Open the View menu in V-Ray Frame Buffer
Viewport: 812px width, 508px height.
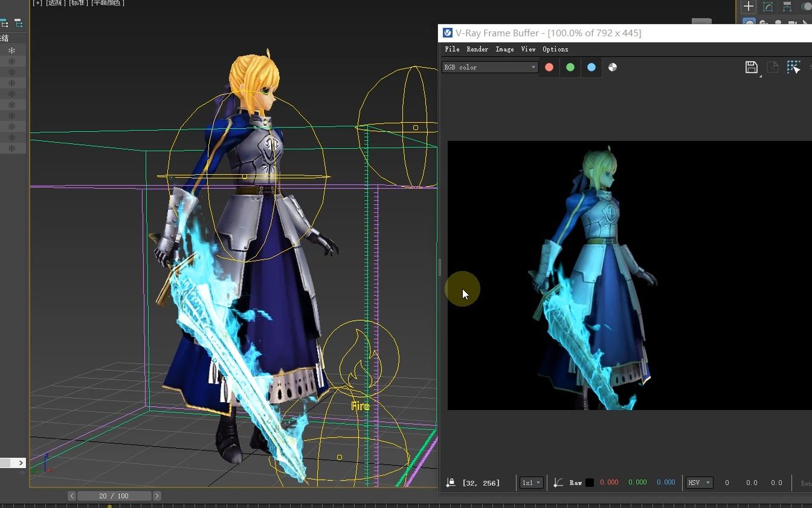528,49
